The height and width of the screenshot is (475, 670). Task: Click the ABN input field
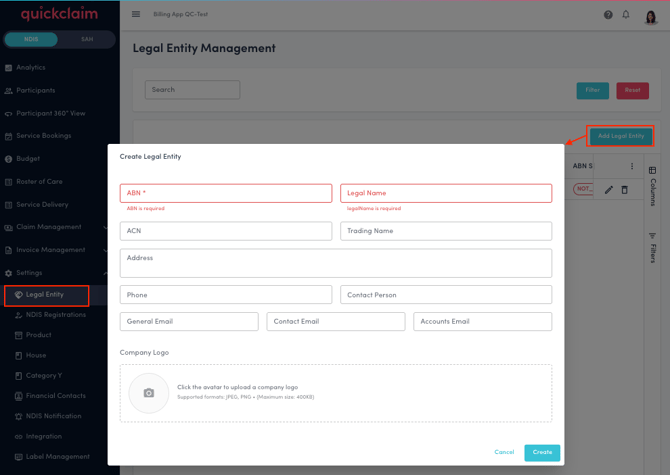coord(226,193)
